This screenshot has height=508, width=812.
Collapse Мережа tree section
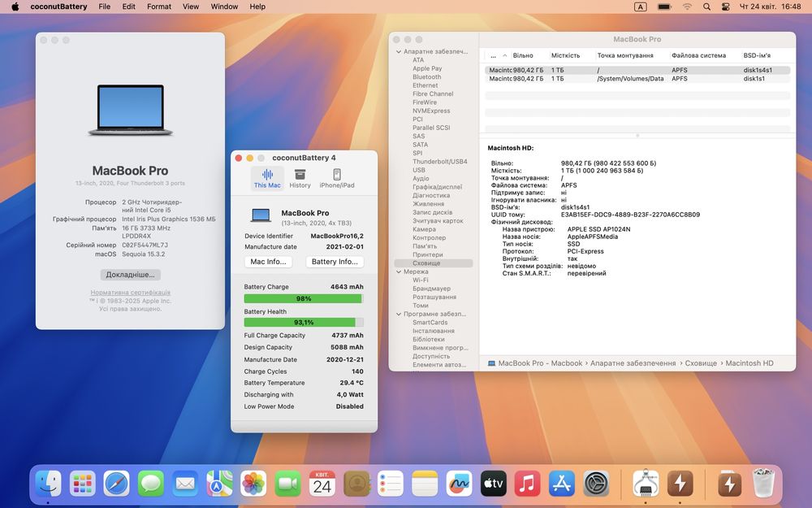(x=399, y=271)
